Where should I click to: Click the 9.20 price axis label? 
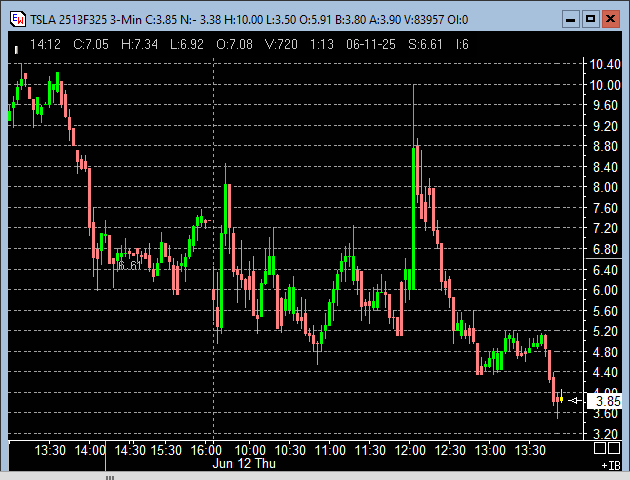click(x=605, y=126)
